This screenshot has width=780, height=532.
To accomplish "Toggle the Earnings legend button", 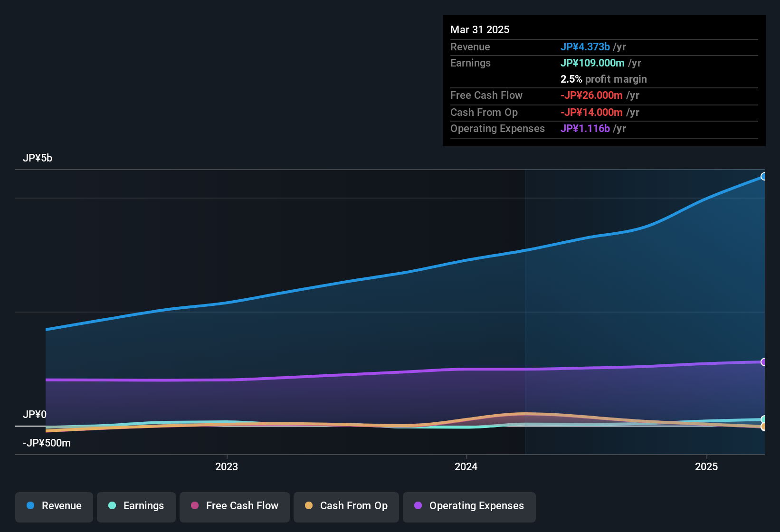I will pyautogui.click(x=136, y=507).
